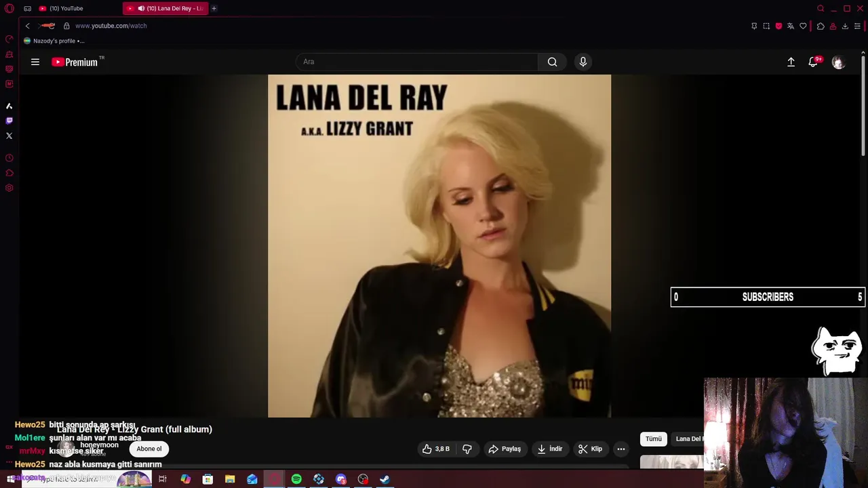Open File Explorer from the taskbar
Image resolution: width=868 pixels, height=488 pixels.
[x=230, y=479]
